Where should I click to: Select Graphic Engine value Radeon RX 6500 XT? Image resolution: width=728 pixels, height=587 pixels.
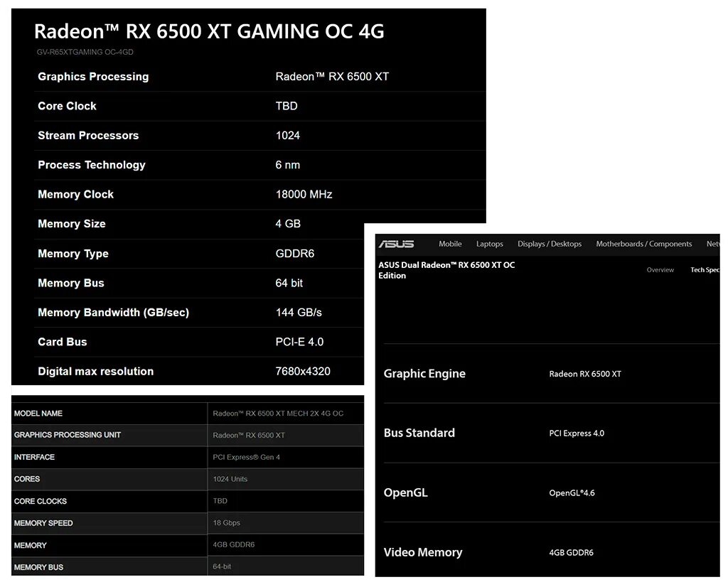tap(585, 374)
